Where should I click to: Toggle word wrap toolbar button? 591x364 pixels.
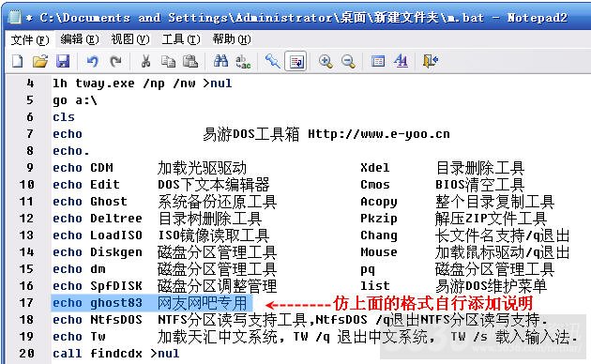[295, 61]
